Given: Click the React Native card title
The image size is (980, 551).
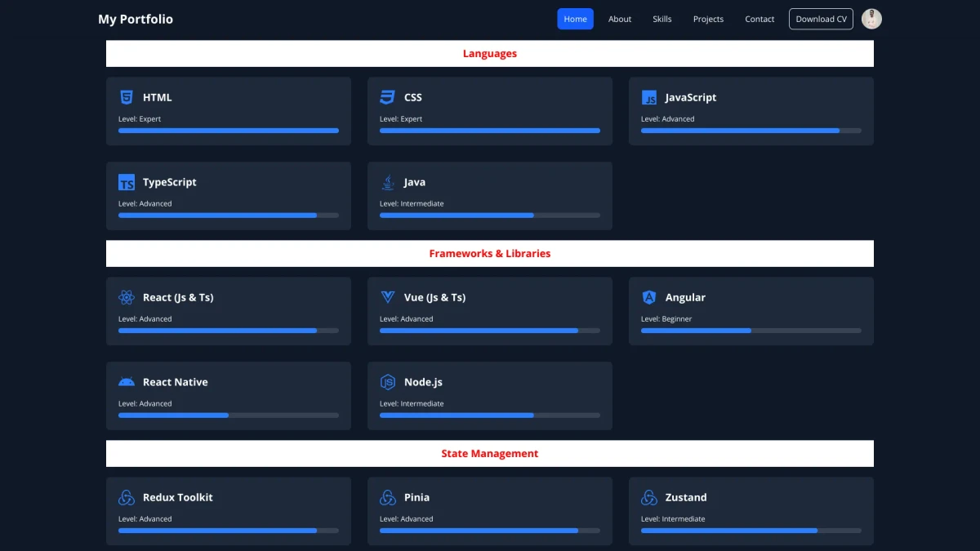Looking at the screenshot, I should tap(176, 382).
